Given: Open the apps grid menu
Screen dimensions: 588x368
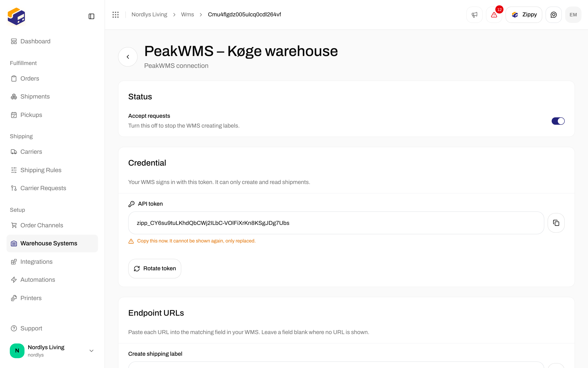Looking at the screenshot, I should coord(116,15).
